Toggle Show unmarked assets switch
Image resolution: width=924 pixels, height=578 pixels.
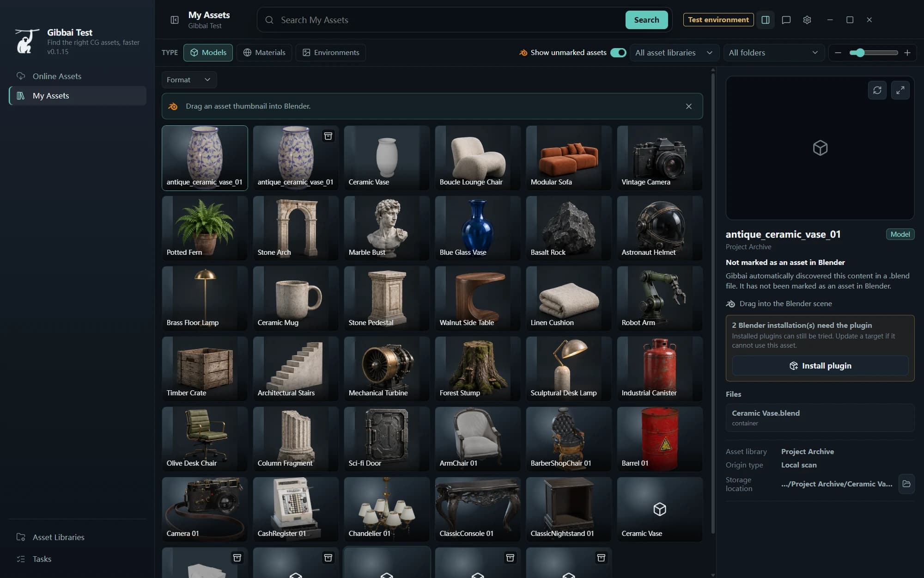(x=618, y=53)
